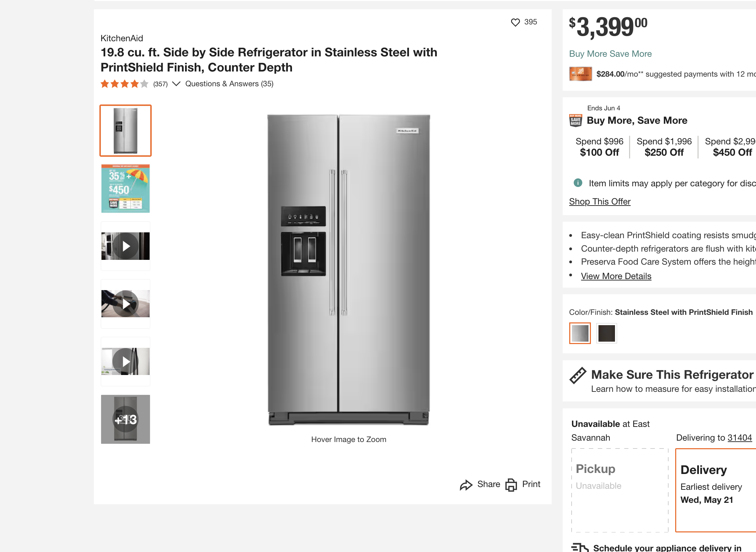Click the Buy More Save More badge icon

point(576,120)
